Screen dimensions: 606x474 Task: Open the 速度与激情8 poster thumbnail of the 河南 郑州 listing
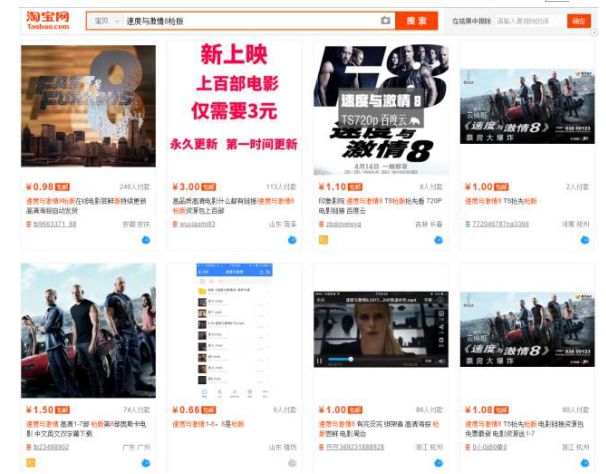point(527,106)
